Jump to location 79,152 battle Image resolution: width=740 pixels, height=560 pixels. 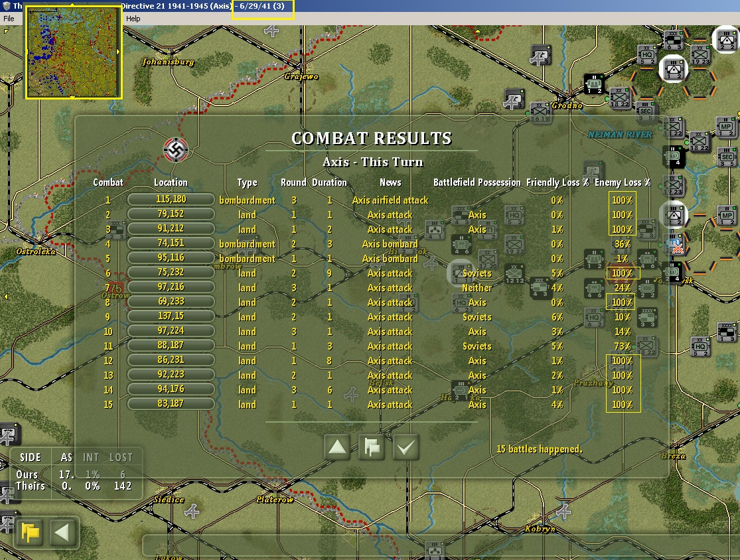click(171, 214)
